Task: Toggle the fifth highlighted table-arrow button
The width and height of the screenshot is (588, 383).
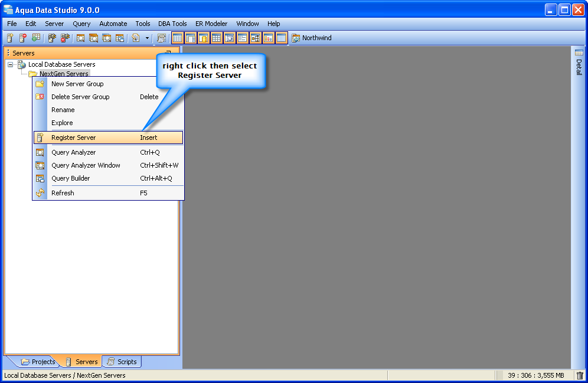Action: 230,38
